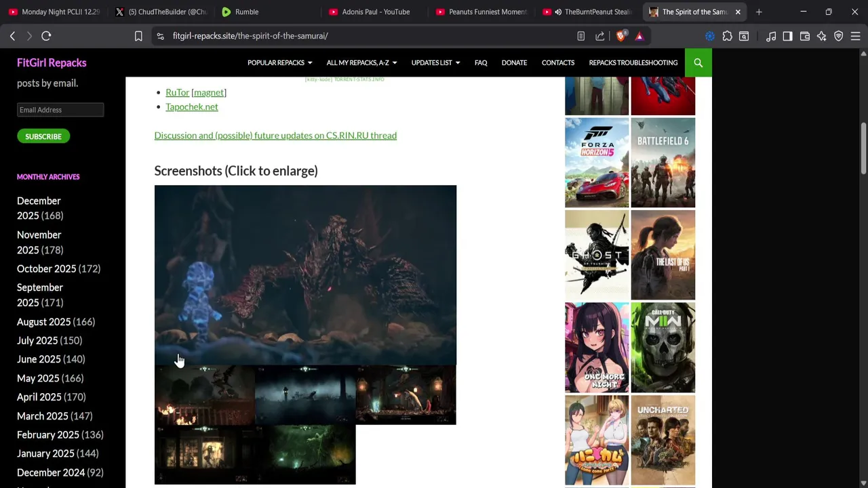Open June 2025 archive link
868x488 pixels.
pos(39,359)
